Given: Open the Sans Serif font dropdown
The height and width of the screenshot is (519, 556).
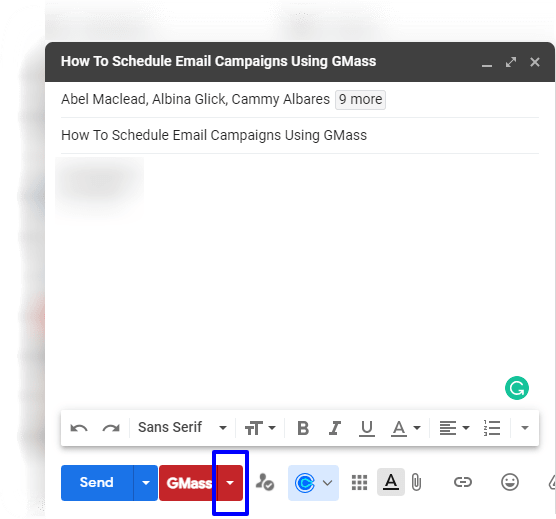Looking at the screenshot, I should pos(182,428).
